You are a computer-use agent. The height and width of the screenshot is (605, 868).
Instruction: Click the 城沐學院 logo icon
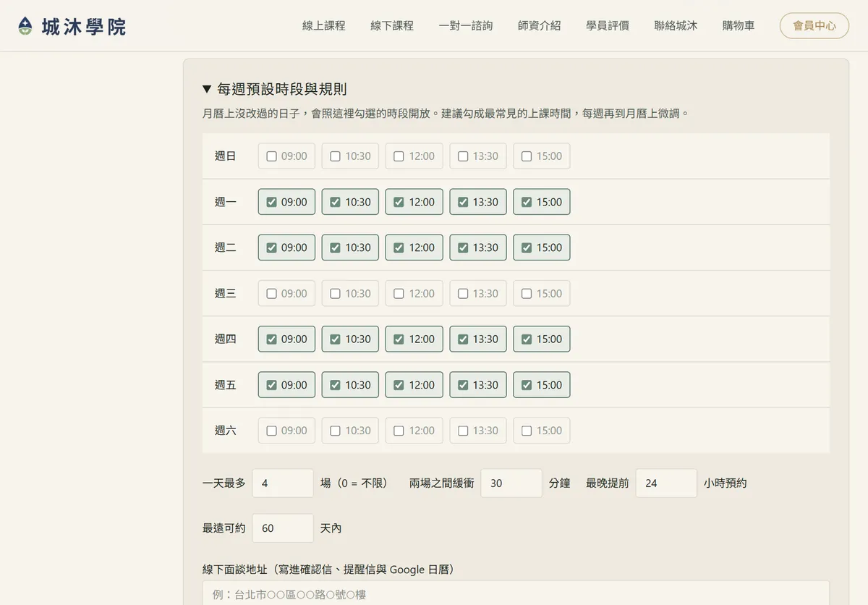click(x=25, y=26)
